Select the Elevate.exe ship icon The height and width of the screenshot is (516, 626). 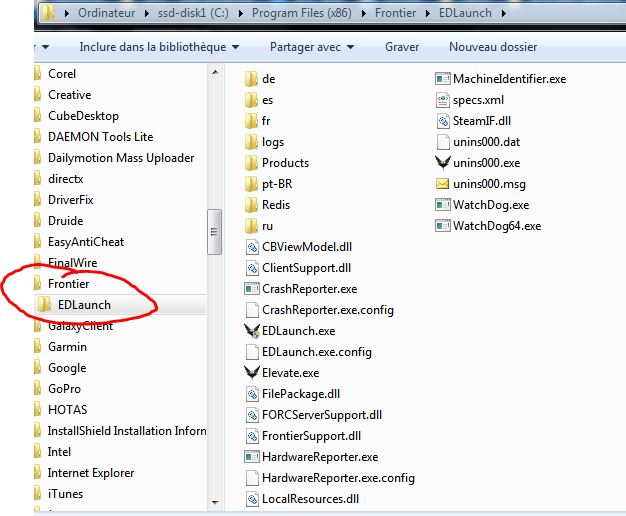click(x=252, y=373)
